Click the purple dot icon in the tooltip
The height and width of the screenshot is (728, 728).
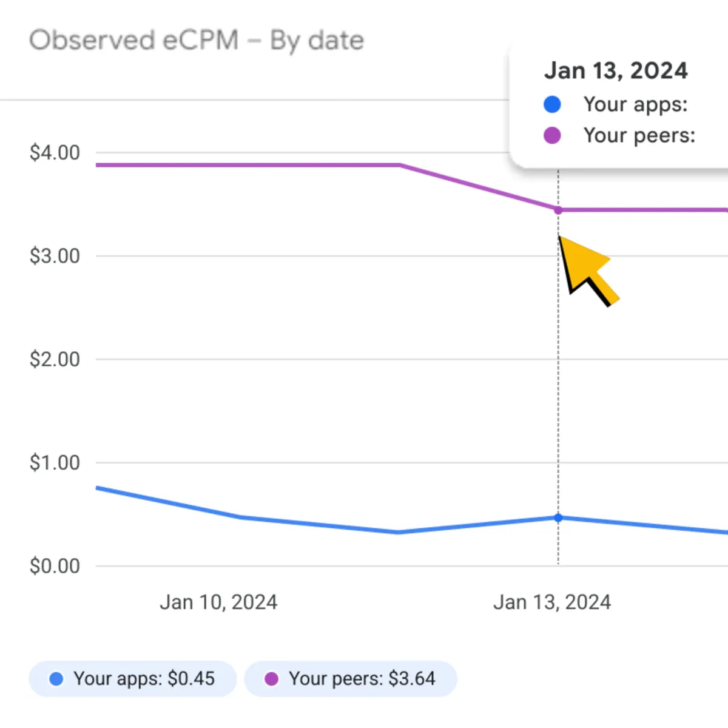(x=552, y=135)
